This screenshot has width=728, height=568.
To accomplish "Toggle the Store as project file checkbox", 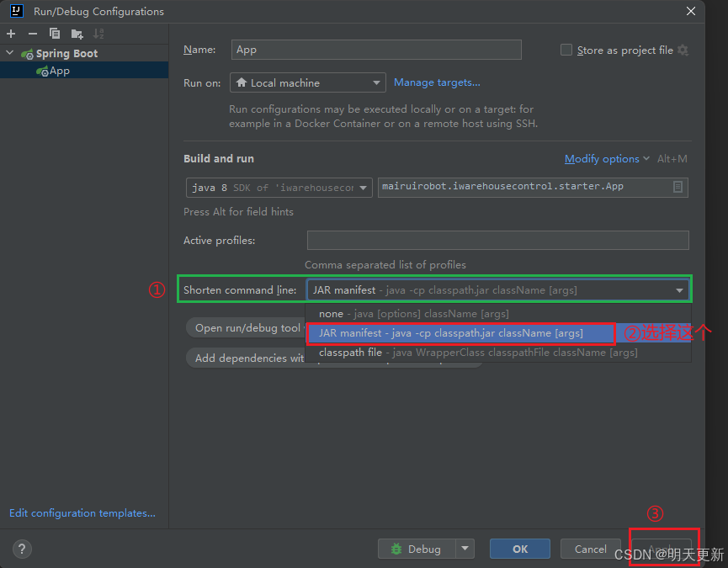I will tap(566, 50).
